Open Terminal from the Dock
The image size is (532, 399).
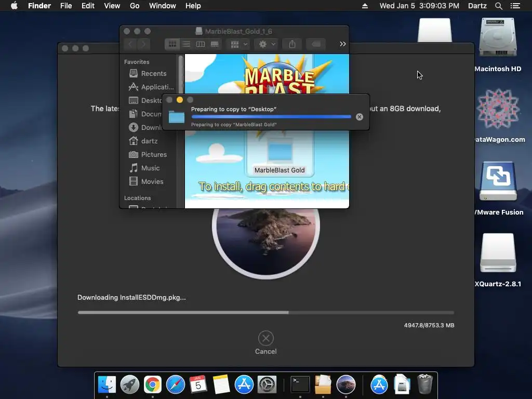[x=300, y=384]
